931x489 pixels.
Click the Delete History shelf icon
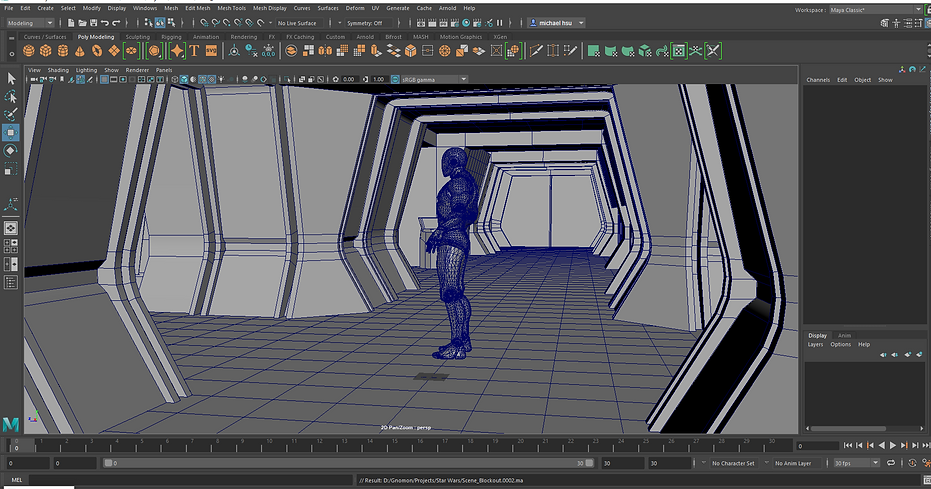point(252,51)
